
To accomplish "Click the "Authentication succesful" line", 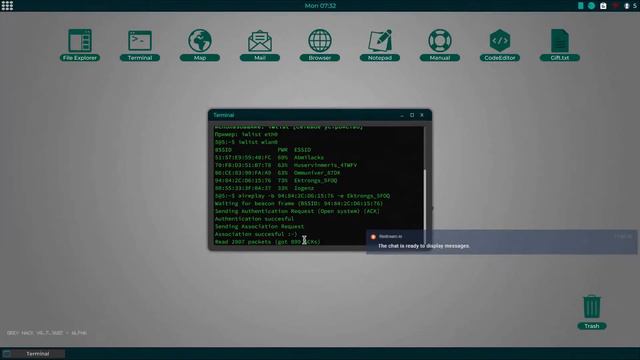I will coord(254,219).
